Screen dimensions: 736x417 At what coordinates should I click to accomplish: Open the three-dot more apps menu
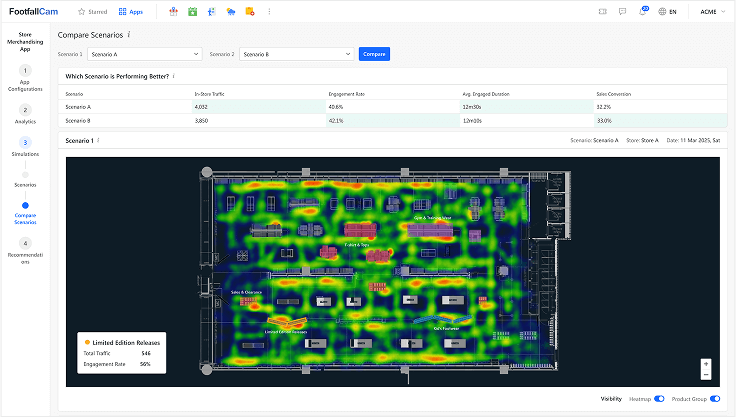point(269,12)
